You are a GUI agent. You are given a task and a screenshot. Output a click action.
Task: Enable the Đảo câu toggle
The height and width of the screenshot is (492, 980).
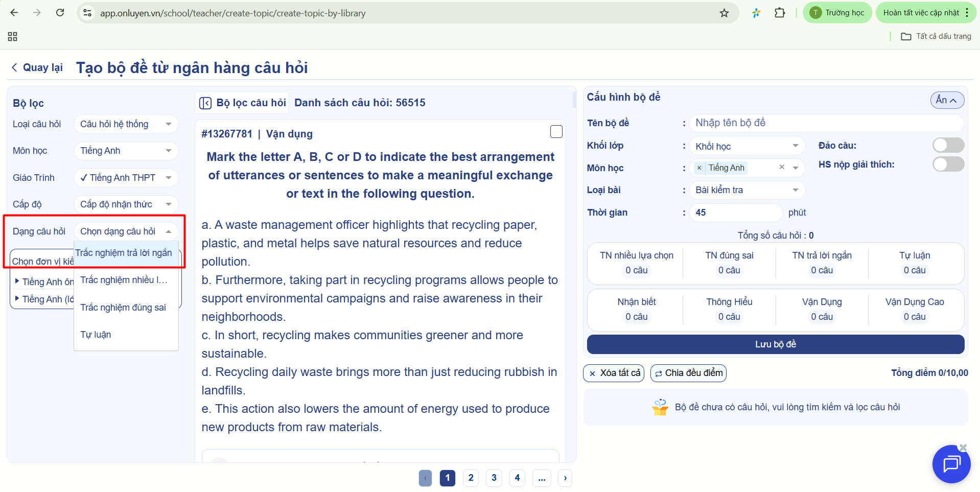click(948, 146)
